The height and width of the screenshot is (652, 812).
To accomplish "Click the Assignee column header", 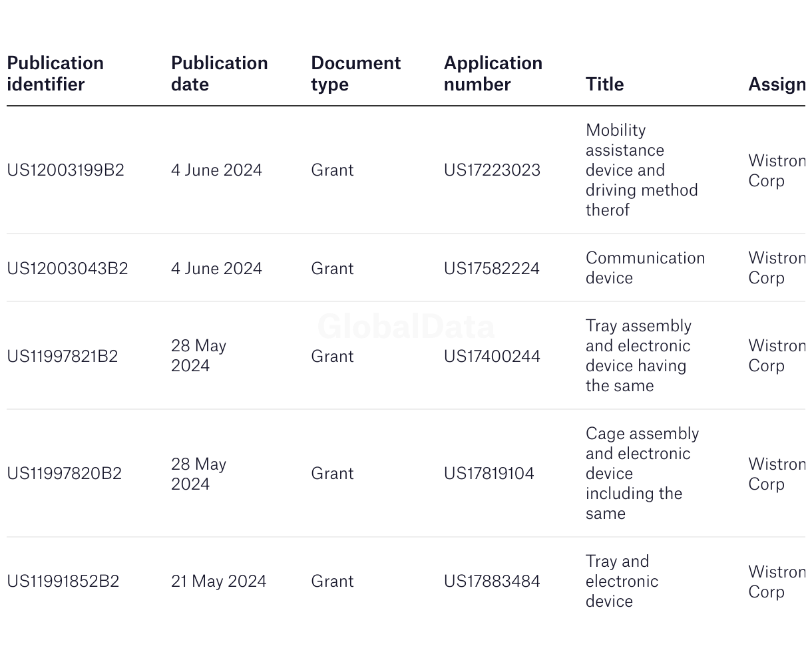I will click(x=777, y=84).
